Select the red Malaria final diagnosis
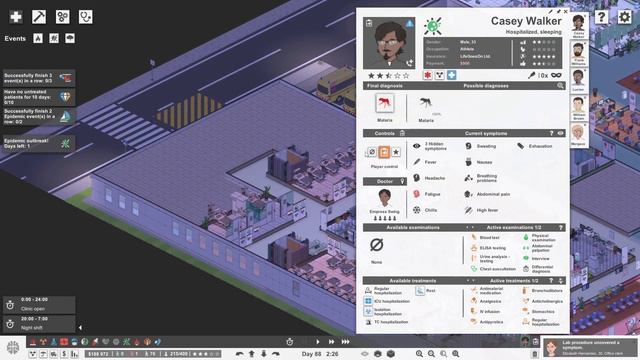This screenshot has height=360, width=640. [384, 103]
